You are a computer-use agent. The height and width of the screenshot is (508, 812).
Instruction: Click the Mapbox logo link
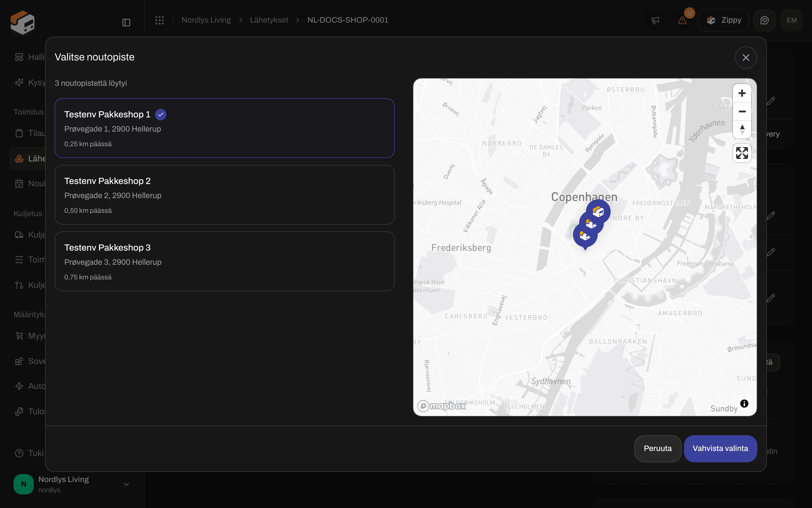click(441, 406)
